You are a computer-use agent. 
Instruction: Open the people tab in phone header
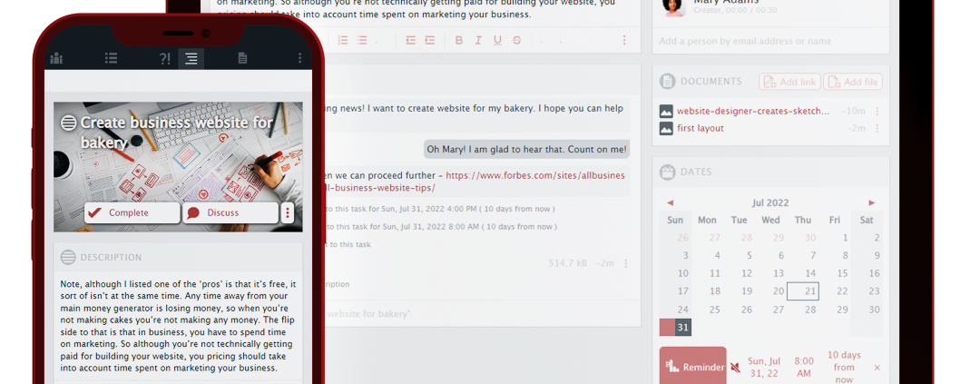(x=57, y=59)
